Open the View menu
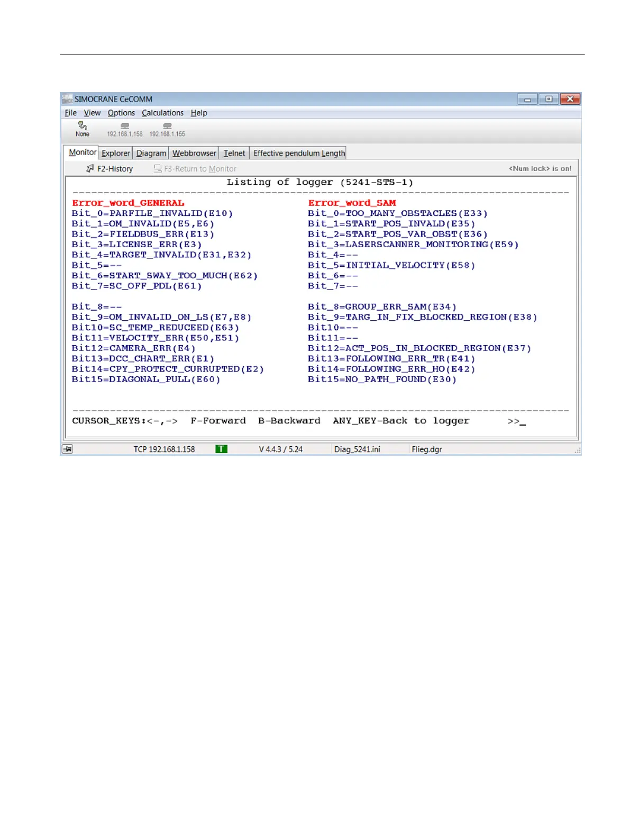The height and width of the screenshot is (840, 630). point(92,113)
